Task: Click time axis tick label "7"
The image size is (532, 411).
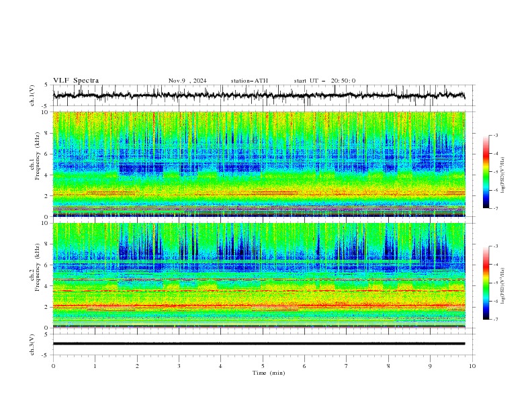Action: click(347, 366)
